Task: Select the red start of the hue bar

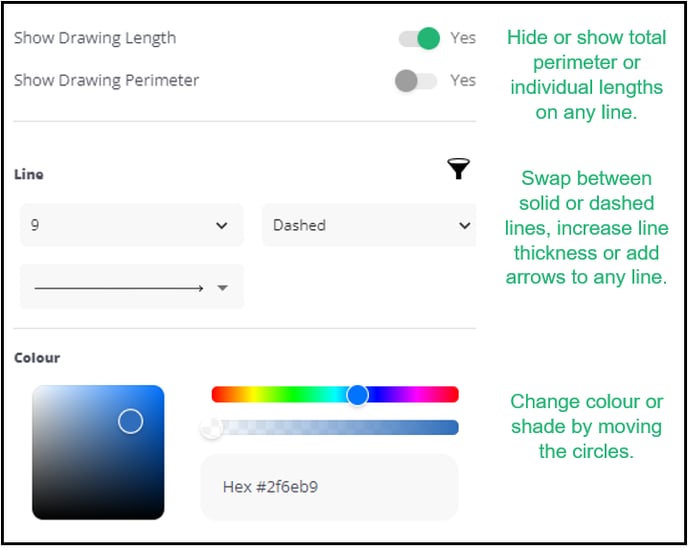Action: tap(218, 395)
